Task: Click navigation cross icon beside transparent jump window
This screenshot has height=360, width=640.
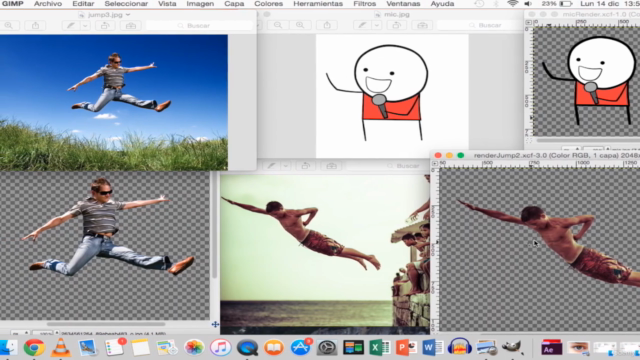Action: [x=215, y=324]
